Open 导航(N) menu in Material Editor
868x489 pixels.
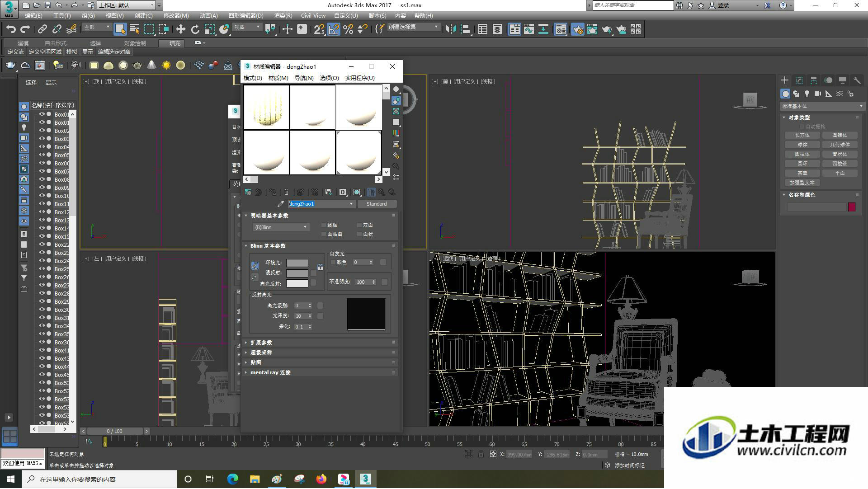click(x=304, y=78)
